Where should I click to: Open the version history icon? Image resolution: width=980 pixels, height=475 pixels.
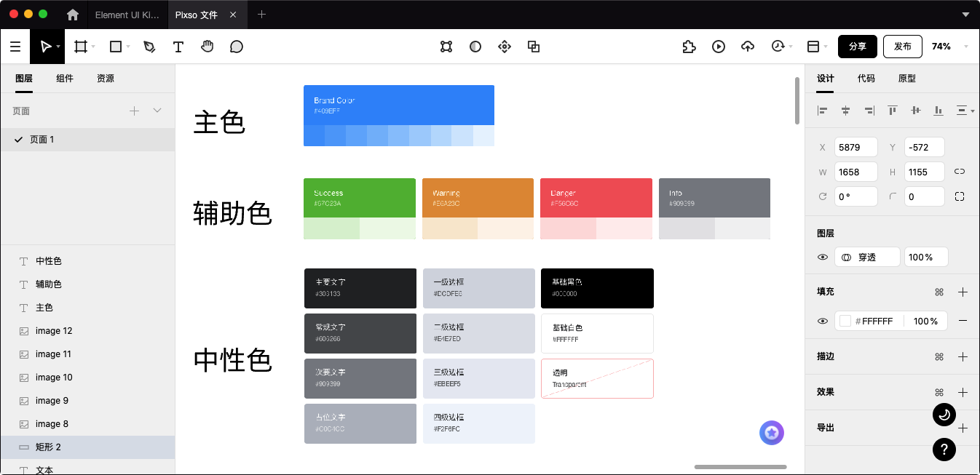778,47
